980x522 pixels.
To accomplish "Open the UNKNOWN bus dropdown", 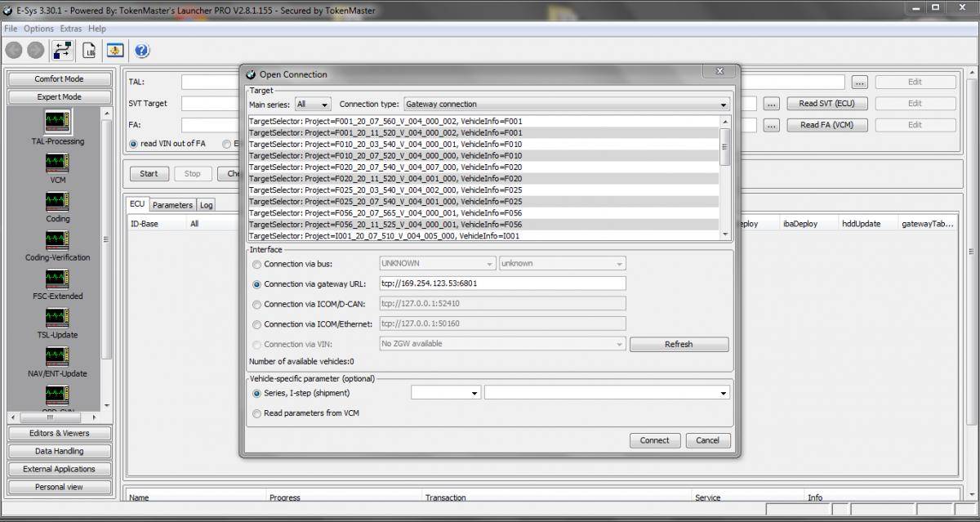I will [x=438, y=264].
